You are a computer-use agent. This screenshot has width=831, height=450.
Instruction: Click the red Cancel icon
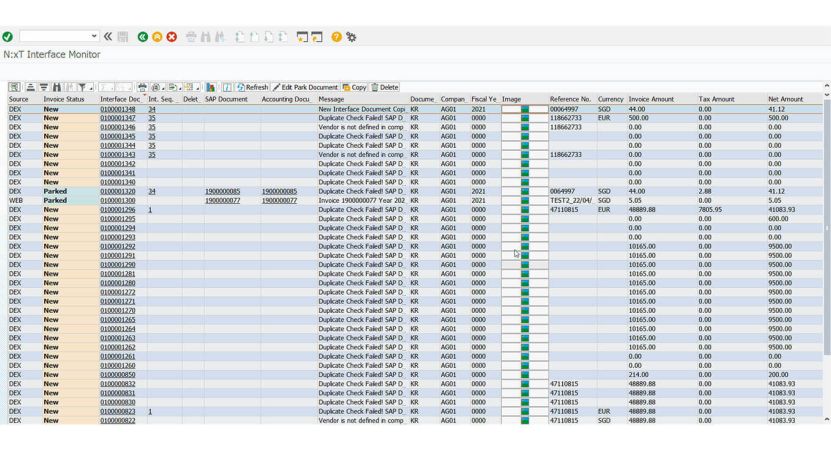click(171, 37)
